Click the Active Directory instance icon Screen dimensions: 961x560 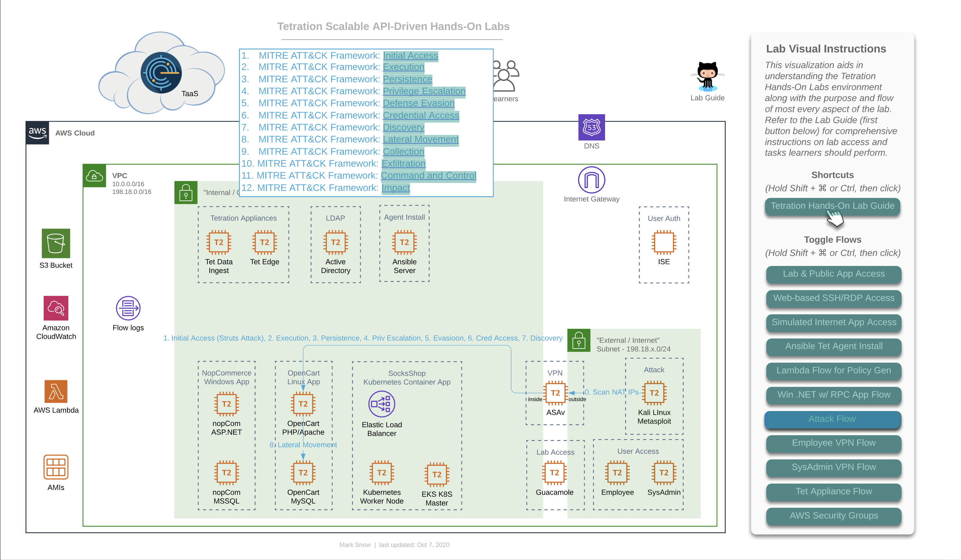click(335, 242)
